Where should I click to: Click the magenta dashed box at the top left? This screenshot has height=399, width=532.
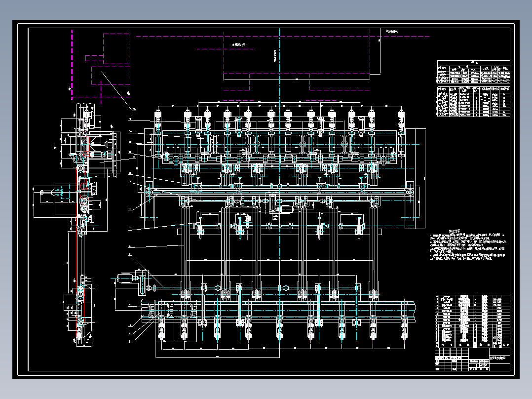click(x=116, y=49)
